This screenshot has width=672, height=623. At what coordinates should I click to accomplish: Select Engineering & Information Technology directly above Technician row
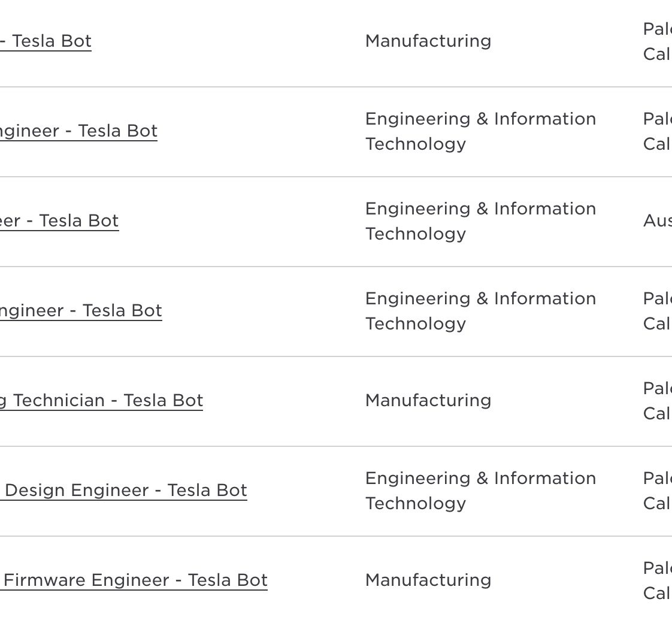tap(480, 311)
